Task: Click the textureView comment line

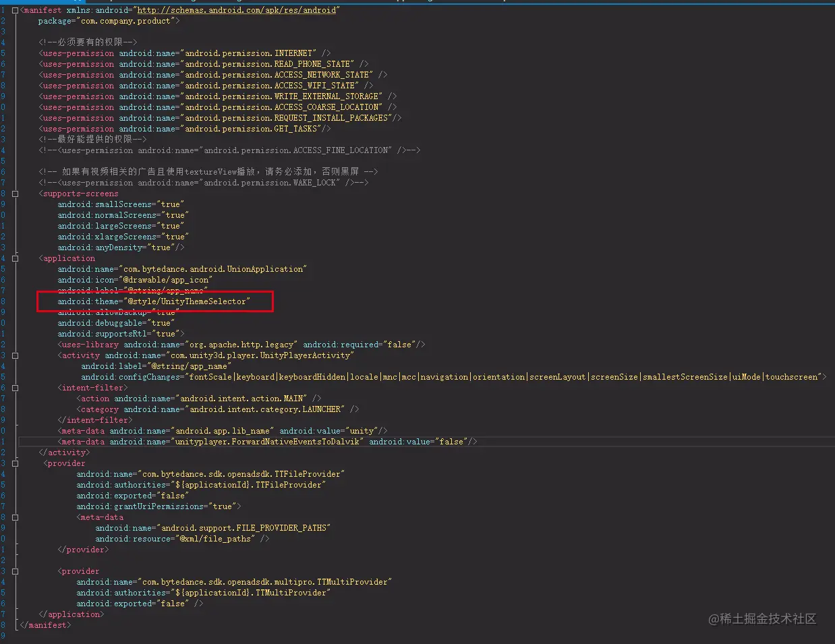Action: [208, 172]
